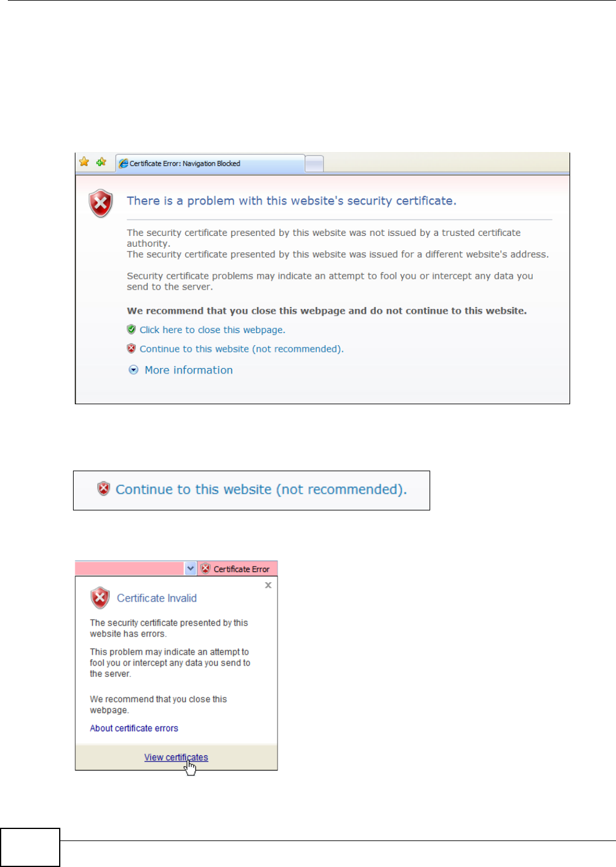The image size is (616, 867).
Task: Click the pink address bar field
Action: click(130, 568)
